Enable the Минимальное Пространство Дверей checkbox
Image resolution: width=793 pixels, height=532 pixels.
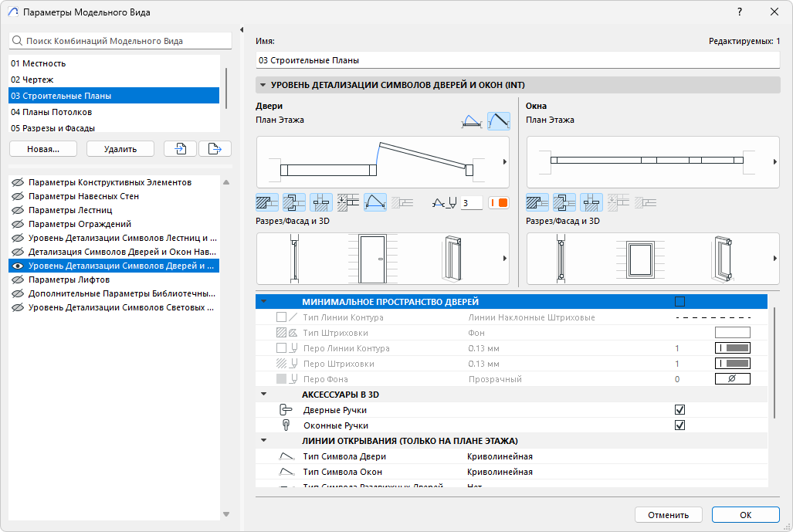tap(679, 302)
